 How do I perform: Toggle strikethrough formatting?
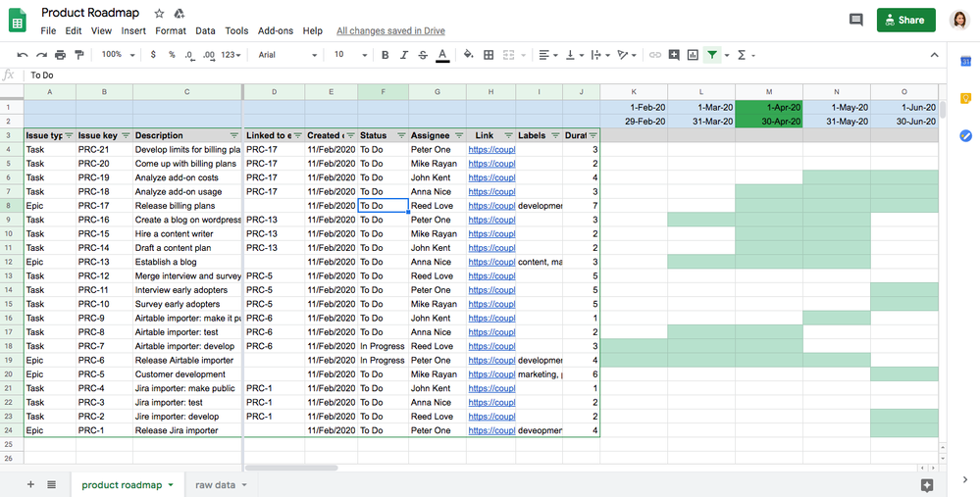pos(423,55)
